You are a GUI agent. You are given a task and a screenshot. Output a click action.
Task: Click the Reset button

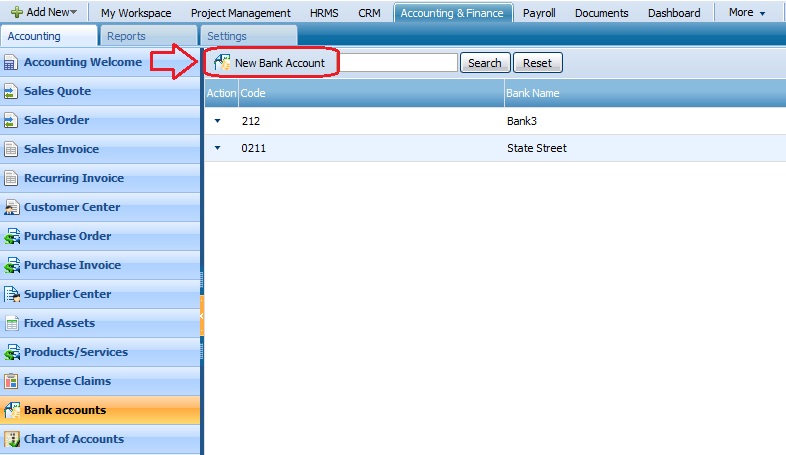[537, 63]
